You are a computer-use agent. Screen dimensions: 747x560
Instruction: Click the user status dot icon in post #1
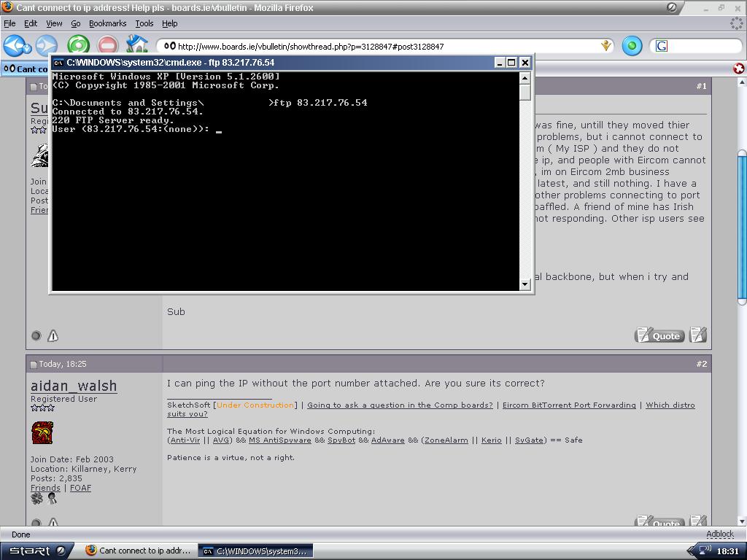(x=36, y=335)
